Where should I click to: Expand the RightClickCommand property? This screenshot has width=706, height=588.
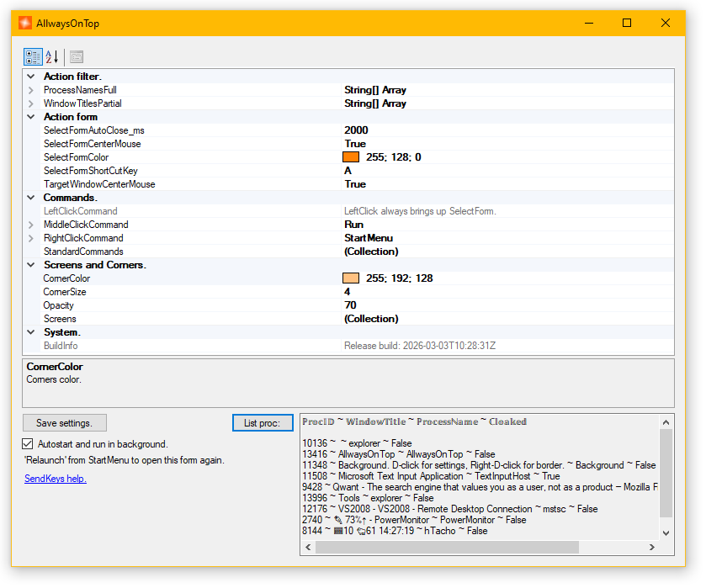(x=31, y=239)
